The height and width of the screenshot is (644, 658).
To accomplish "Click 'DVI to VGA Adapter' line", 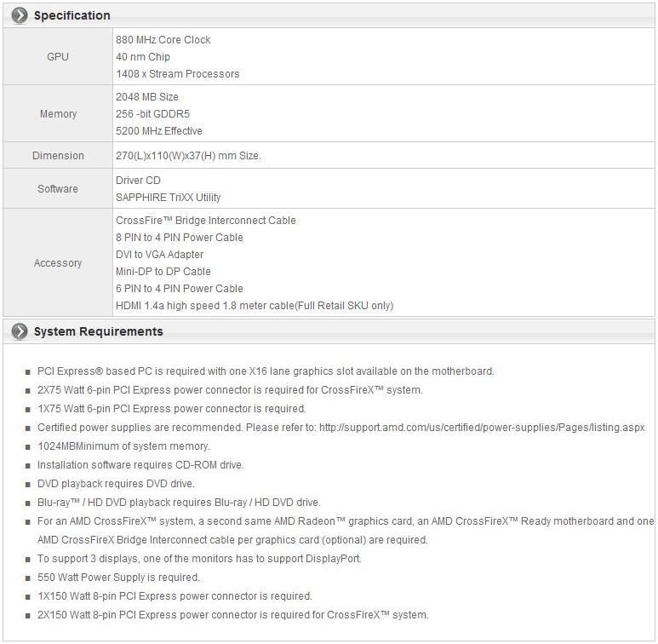I will tap(159, 255).
